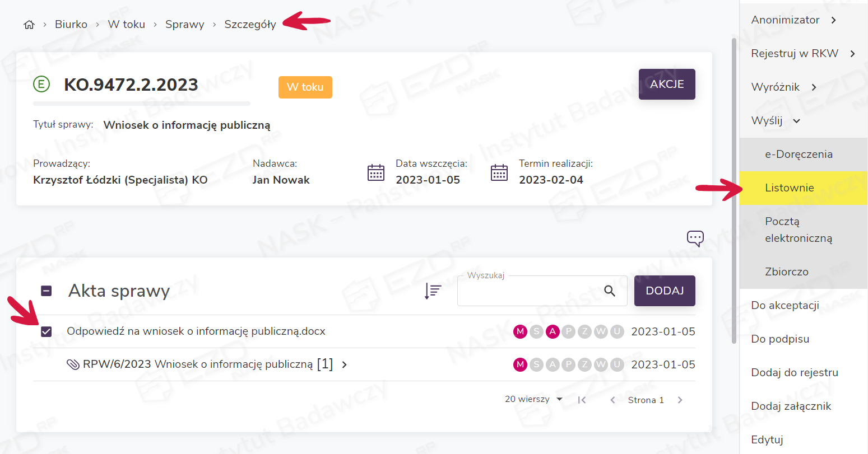This screenshot has height=454, width=868.
Task: Open the comments speech bubble icon
Action: pyautogui.click(x=695, y=238)
